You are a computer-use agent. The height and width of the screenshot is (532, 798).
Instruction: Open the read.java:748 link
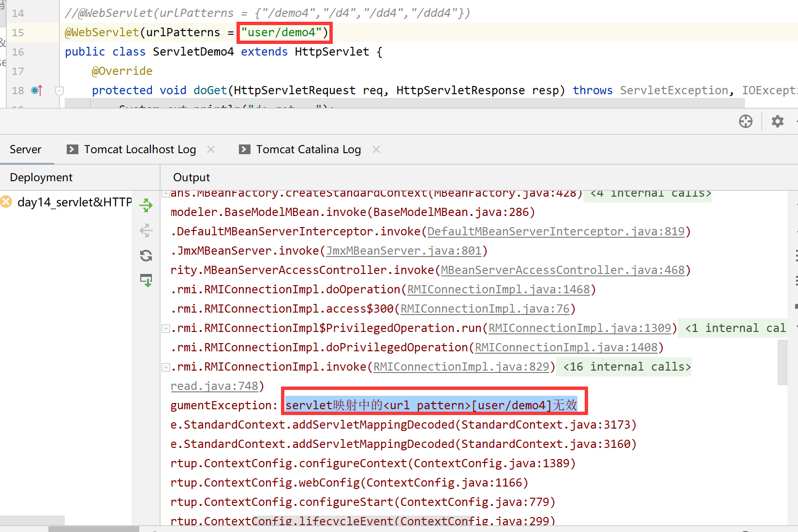pyautogui.click(x=214, y=386)
